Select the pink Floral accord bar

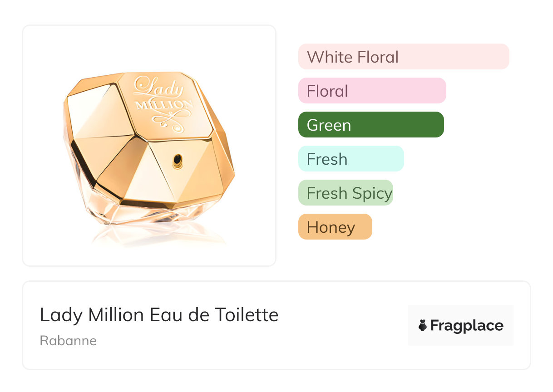[372, 91]
